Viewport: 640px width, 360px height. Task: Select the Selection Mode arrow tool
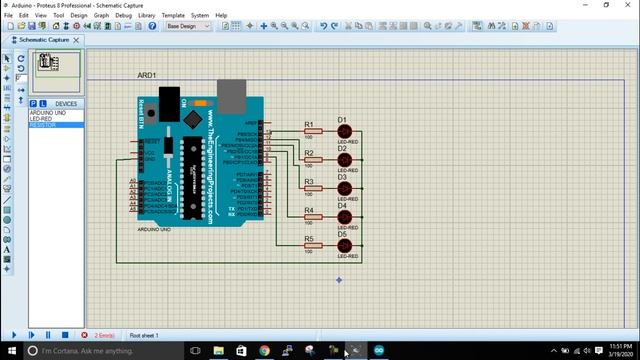(x=7, y=58)
